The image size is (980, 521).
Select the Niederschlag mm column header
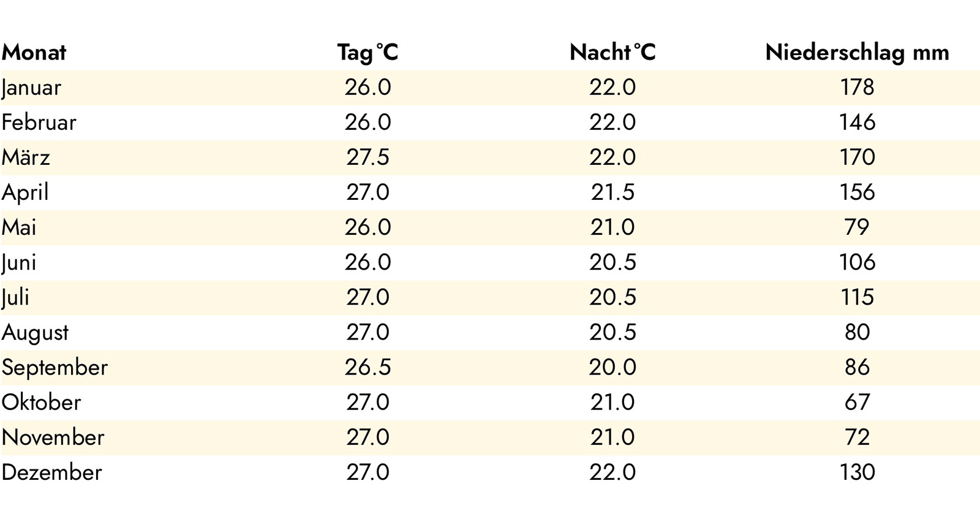857,53
